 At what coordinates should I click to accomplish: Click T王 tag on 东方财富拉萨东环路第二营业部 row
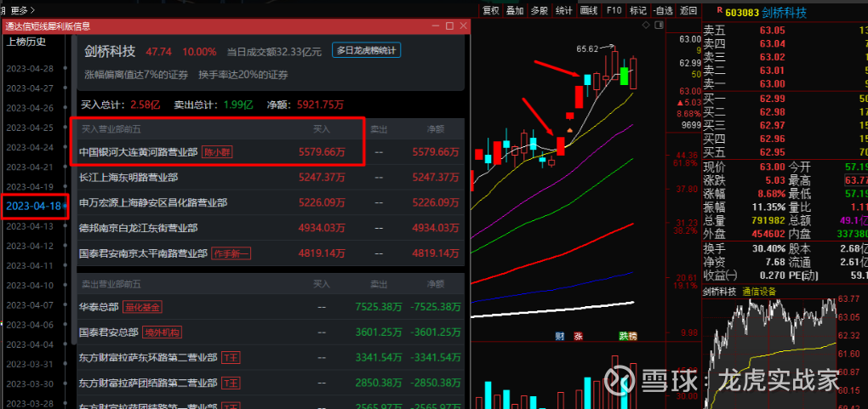point(230,357)
